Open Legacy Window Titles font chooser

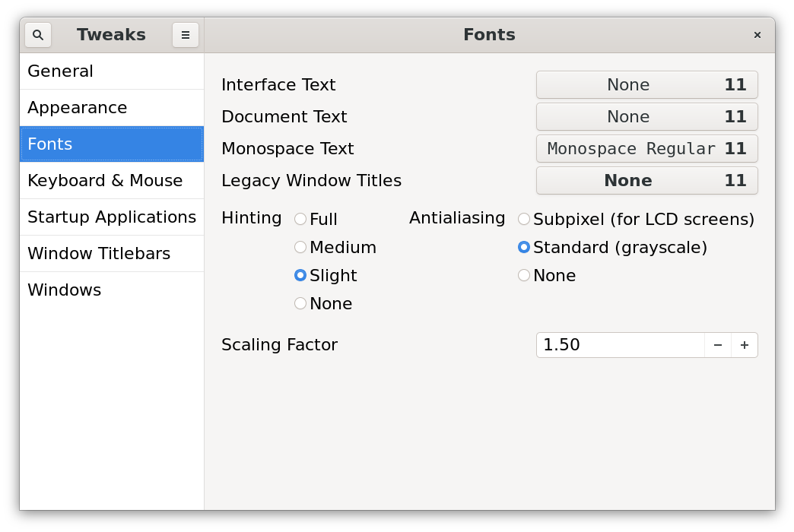[646, 181]
